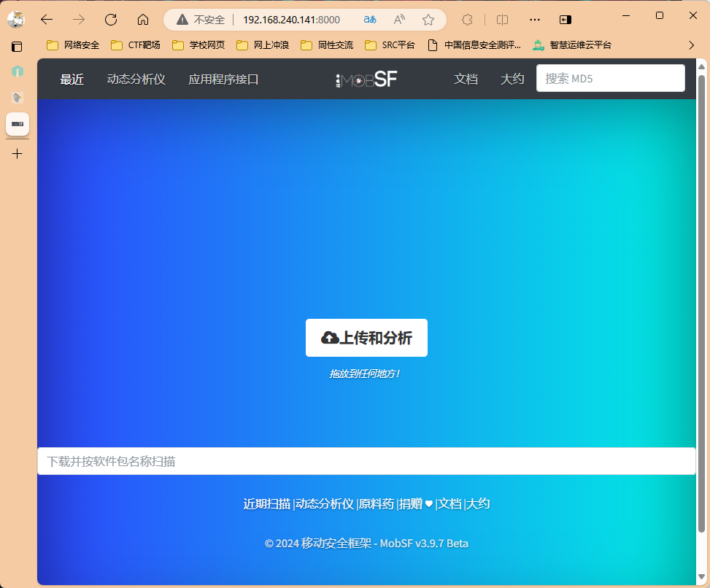Focus the 搜索 MD5 search field

coord(610,78)
